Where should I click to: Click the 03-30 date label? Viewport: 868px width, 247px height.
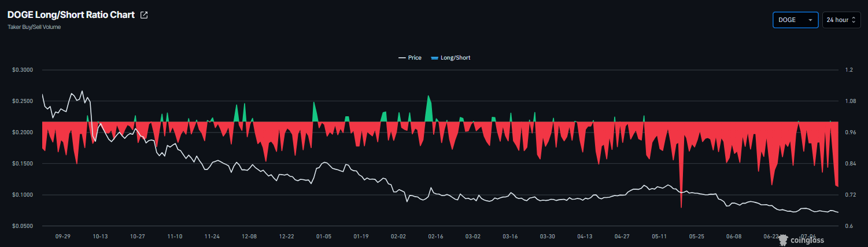point(548,237)
